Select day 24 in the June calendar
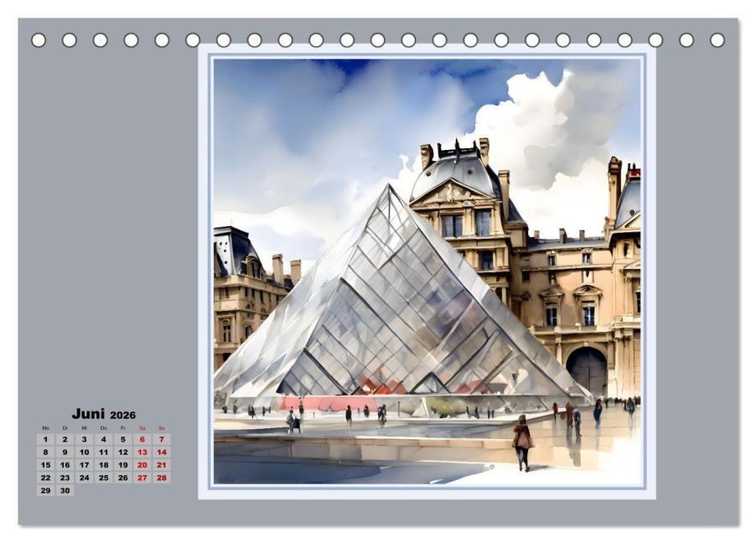756x543 pixels. coord(85,478)
